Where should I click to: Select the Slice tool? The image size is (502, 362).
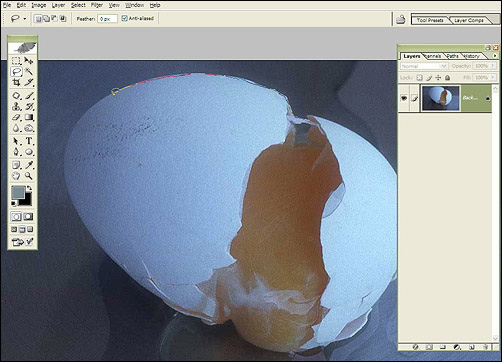coord(29,82)
